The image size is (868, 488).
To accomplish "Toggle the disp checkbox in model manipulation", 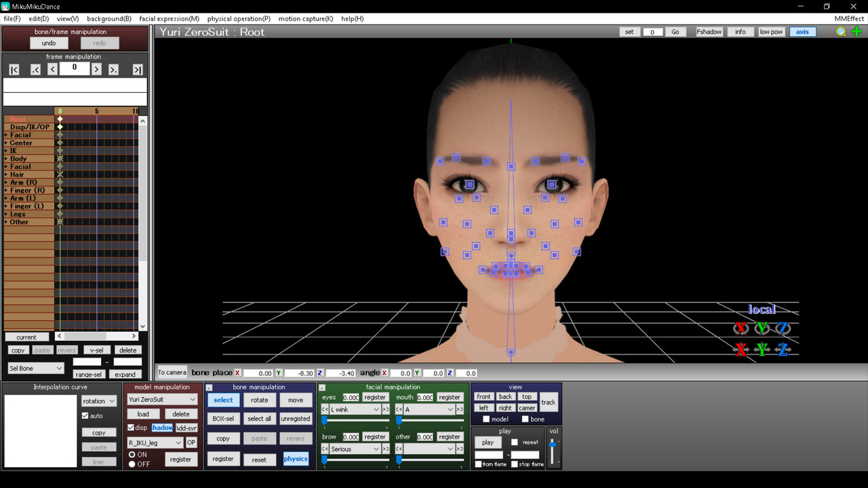I will point(131,428).
